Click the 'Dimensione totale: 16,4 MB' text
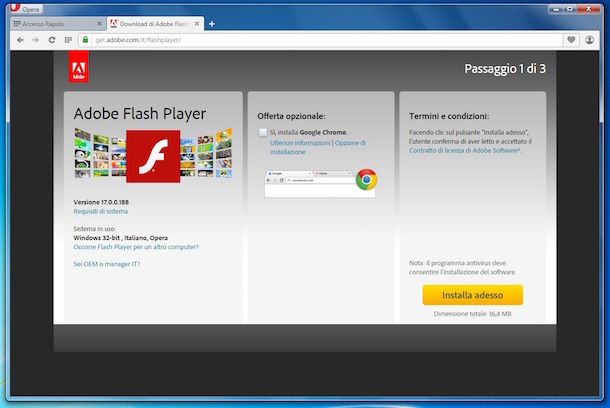The height and width of the screenshot is (408, 610). [473, 313]
